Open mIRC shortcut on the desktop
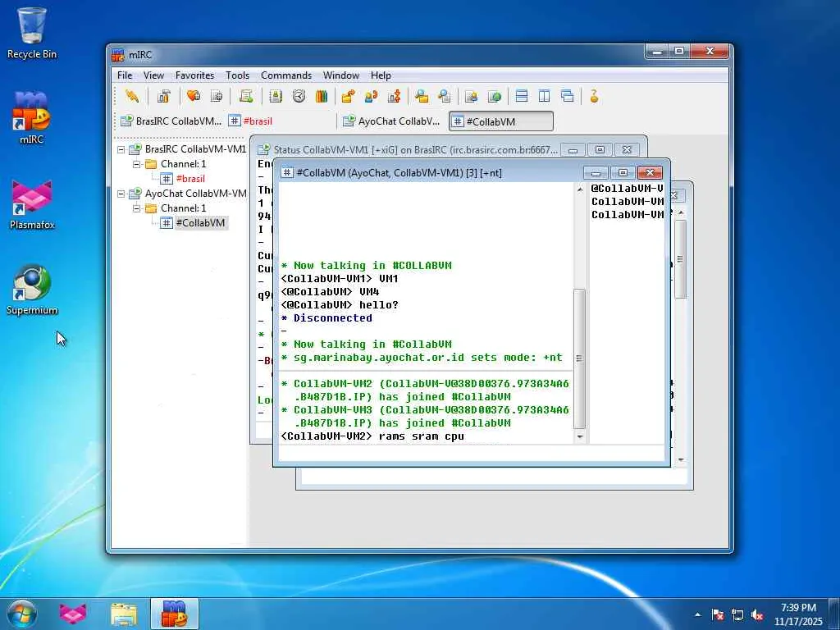The image size is (840, 630). [x=32, y=118]
